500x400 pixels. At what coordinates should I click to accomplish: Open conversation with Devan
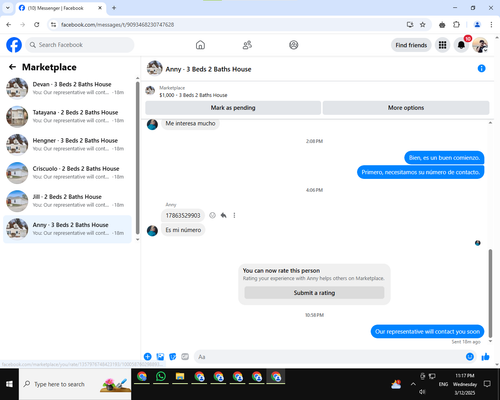pyautogui.click(x=67, y=88)
